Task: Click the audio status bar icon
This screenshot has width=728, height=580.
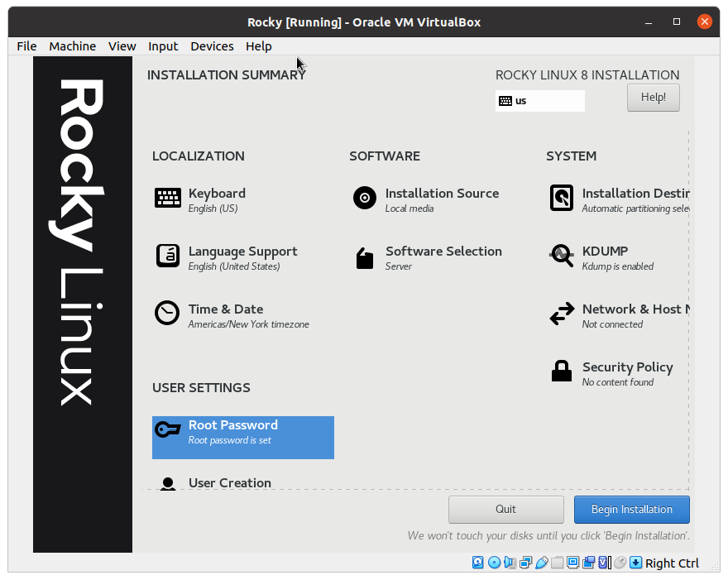Action: tap(510, 563)
